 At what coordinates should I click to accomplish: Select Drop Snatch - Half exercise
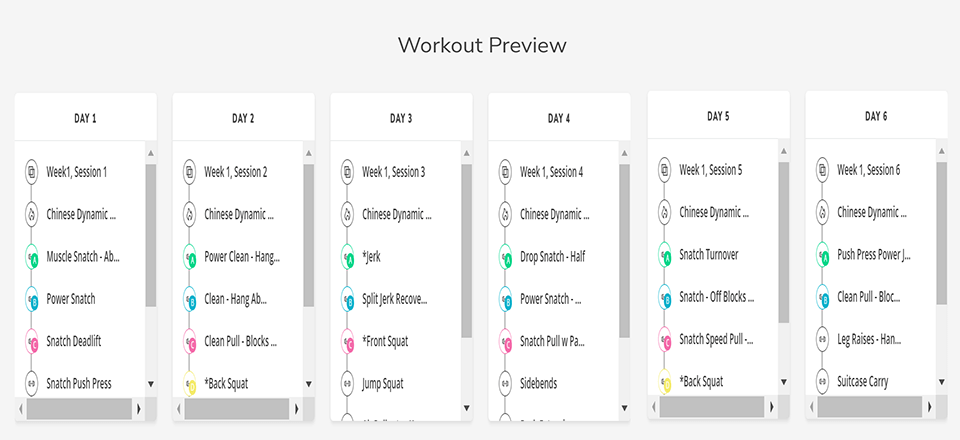[552, 257]
